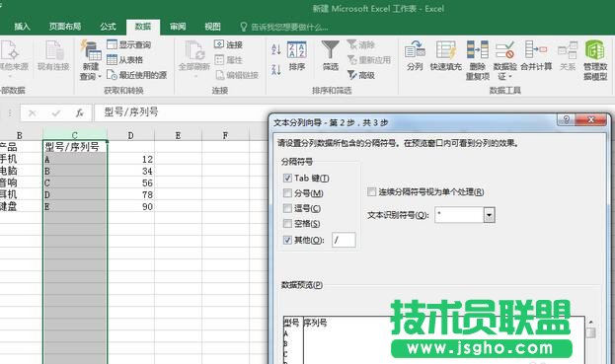Viewport: 615px width, 364px height.
Task: Click 编辑链接 (Edit Links) icon
Action: pos(219,75)
